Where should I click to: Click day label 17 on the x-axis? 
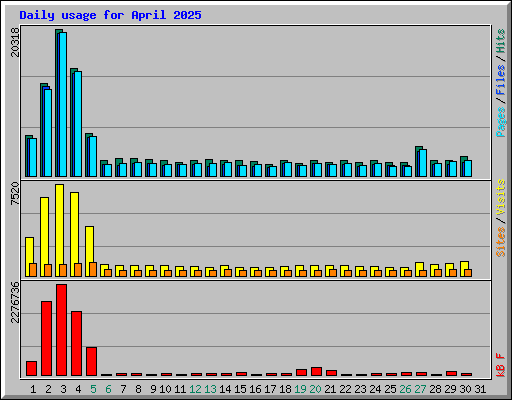(270, 389)
